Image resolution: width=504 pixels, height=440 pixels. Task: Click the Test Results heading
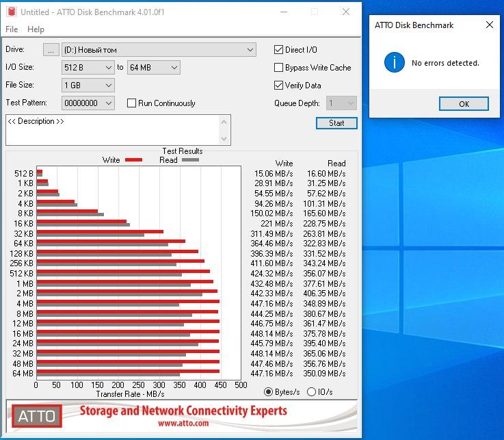tap(183, 151)
